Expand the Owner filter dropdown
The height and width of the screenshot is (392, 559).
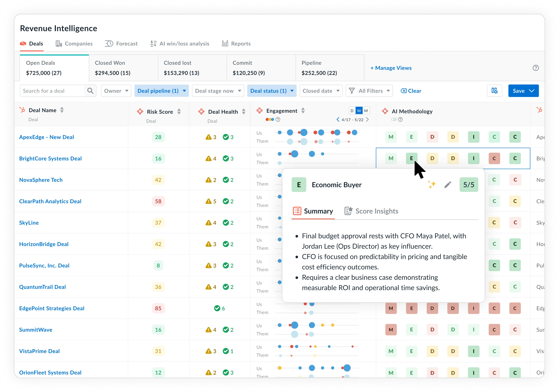point(116,91)
